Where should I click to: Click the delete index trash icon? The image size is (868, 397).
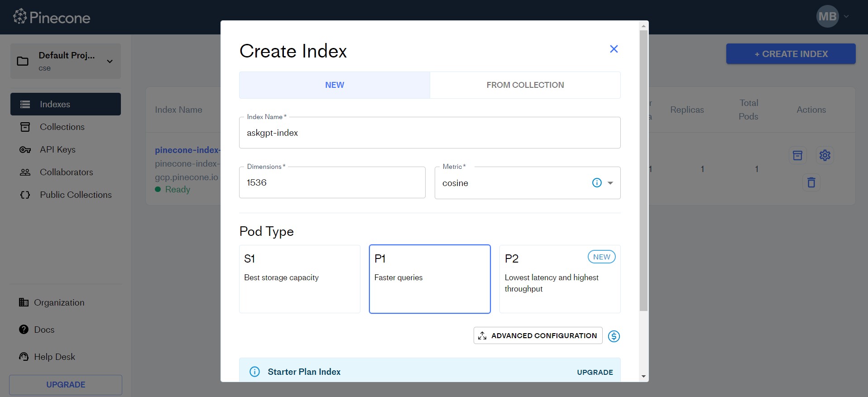[811, 182]
